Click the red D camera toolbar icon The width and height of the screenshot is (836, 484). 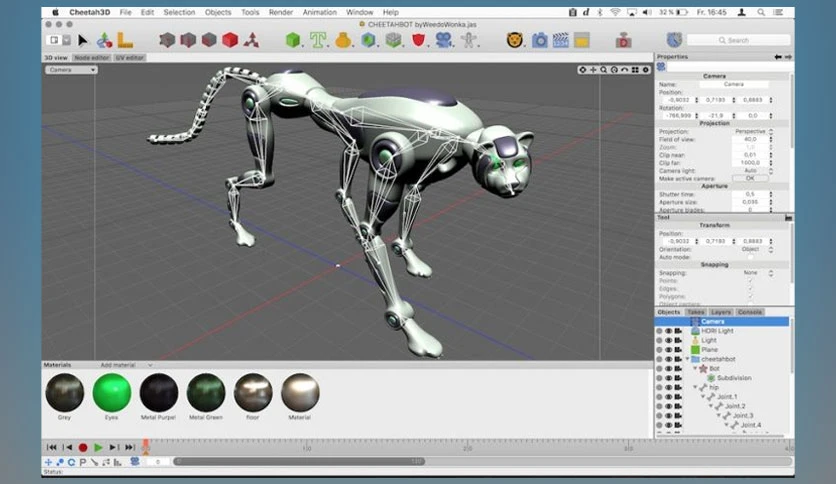pos(623,40)
